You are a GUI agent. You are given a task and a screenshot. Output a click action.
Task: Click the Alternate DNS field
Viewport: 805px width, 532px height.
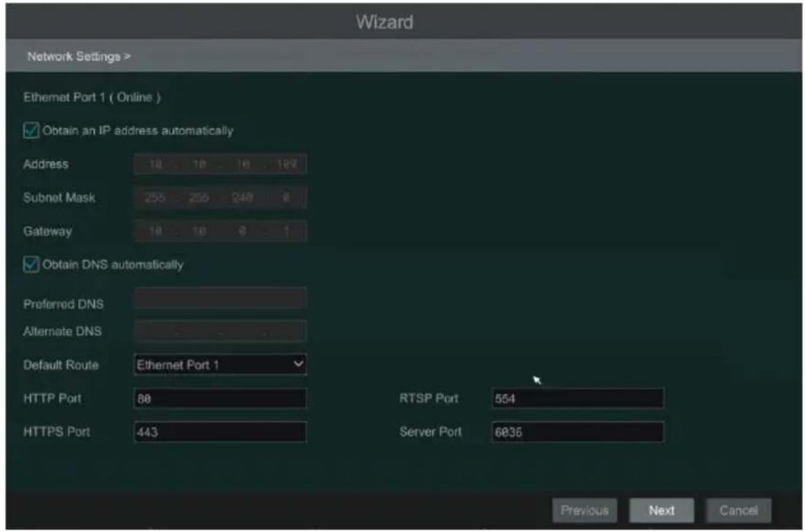(220, 331)
